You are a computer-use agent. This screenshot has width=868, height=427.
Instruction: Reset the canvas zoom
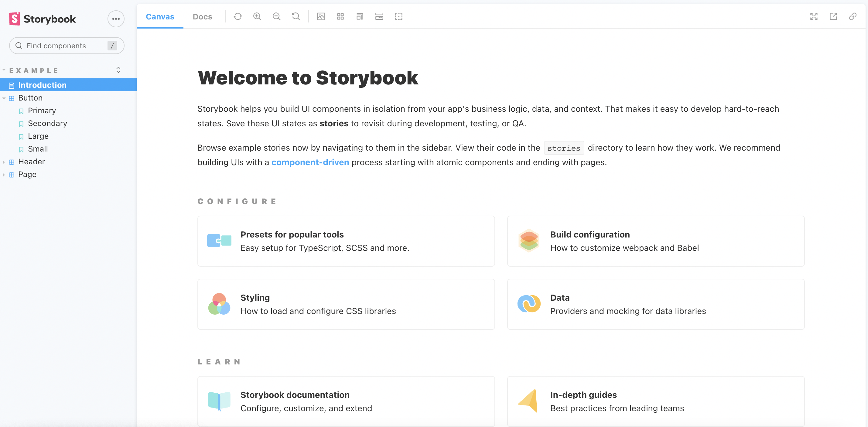coord(296,16)
